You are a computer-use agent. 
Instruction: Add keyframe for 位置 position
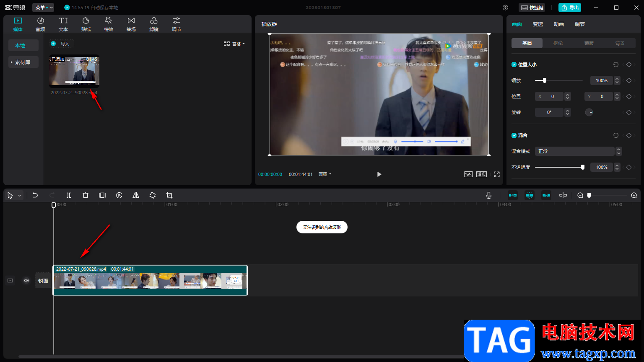tap(629, 96)
